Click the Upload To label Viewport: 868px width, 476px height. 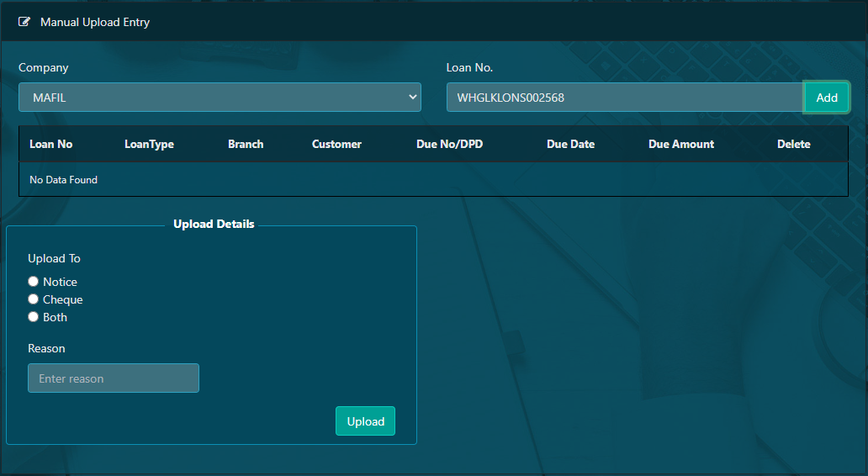[54, 258]
